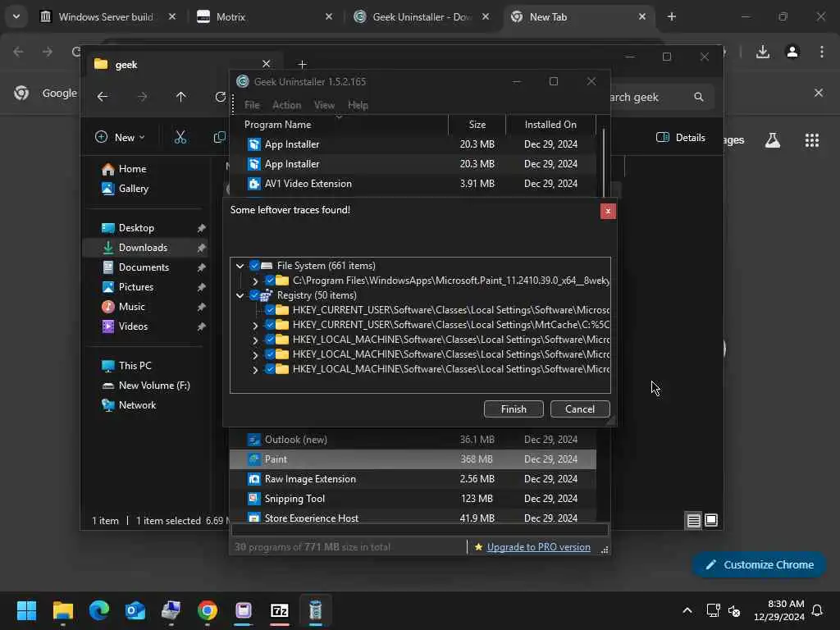Uncheck the Microsoft.Paint WindowsApps folder checkbox

pos(269,281)
